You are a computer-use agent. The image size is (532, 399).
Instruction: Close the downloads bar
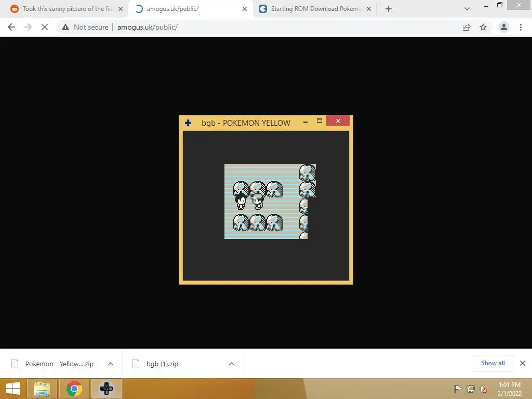pos(523,363)
